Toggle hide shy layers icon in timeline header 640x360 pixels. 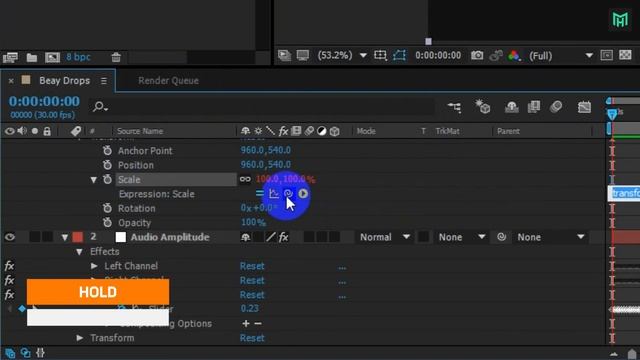click(x=511, y=107)
